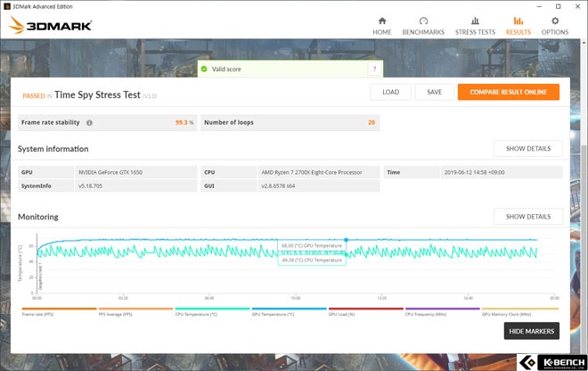Show details for Monitoring
588x371 pixels.
(528, 217)
